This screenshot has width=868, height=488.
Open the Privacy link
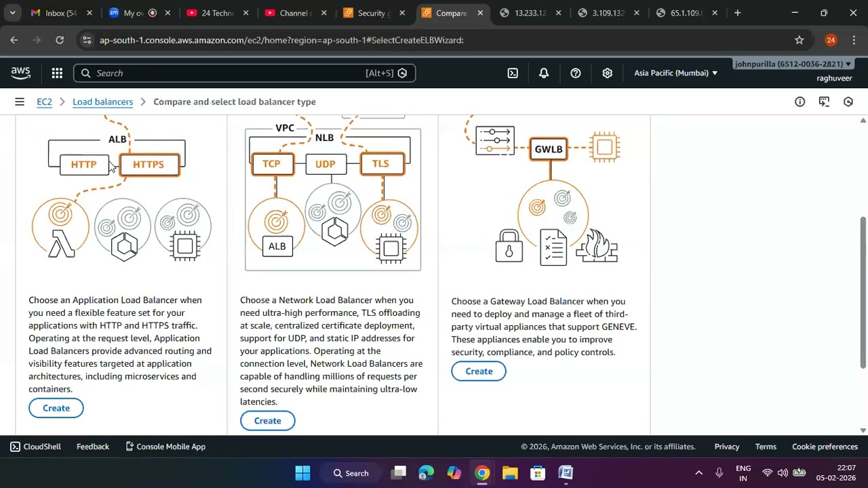(x=727, y=447)
